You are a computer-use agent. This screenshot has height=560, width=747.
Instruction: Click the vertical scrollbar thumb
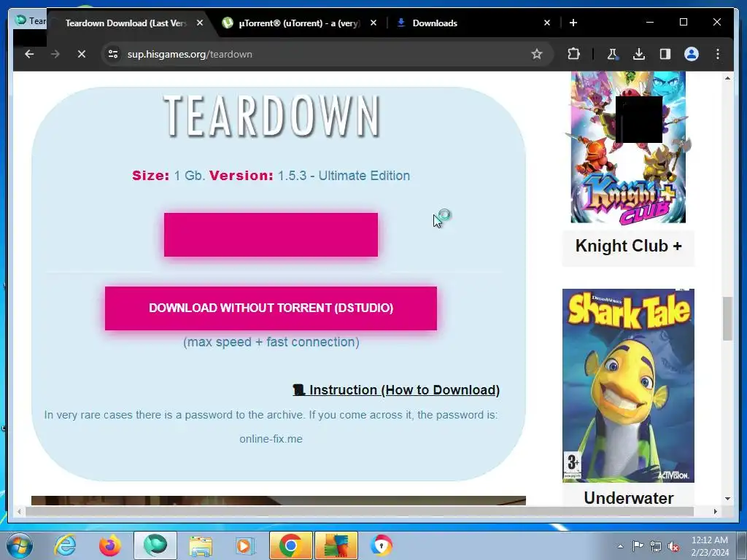727,318
